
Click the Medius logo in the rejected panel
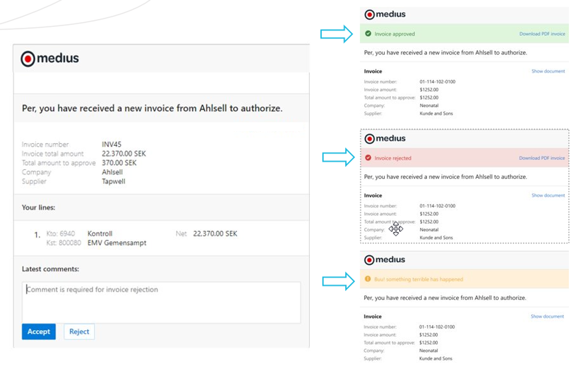[x=385, y=139]
